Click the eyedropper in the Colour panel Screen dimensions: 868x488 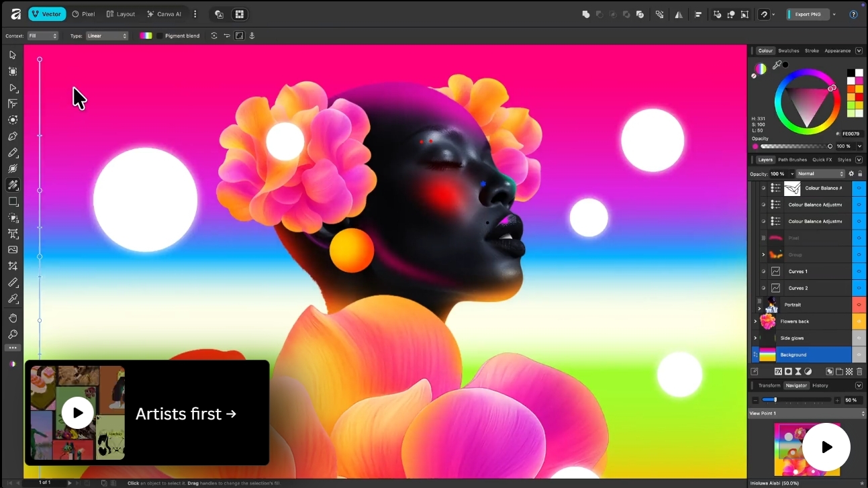click(x=777, y=65)
